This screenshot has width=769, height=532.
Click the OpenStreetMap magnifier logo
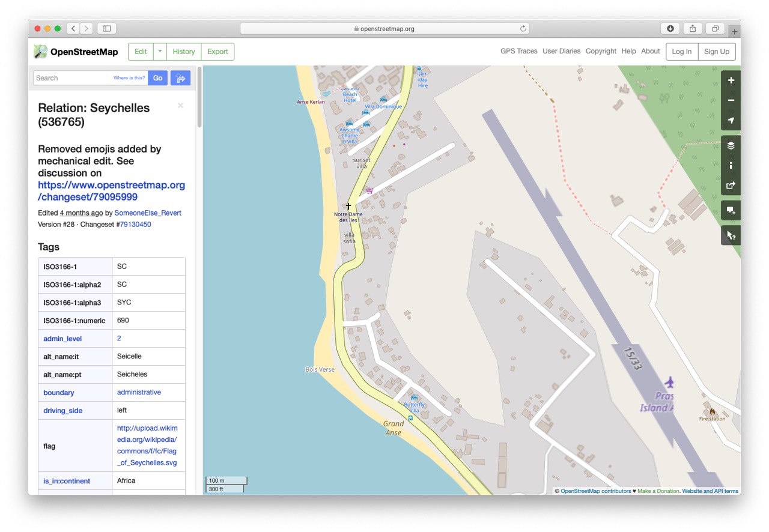(40, 52)
